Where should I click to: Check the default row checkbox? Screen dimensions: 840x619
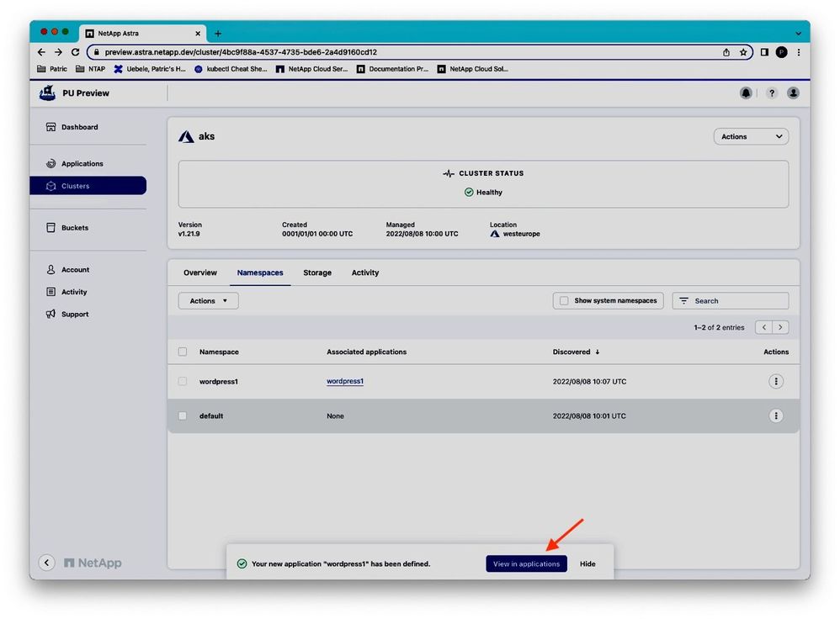coord(183,415)
